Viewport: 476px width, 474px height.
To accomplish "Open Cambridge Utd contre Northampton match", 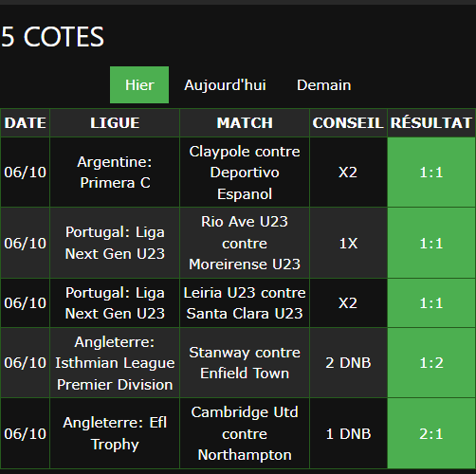I will pyautogui.click(x=245, y=433).
